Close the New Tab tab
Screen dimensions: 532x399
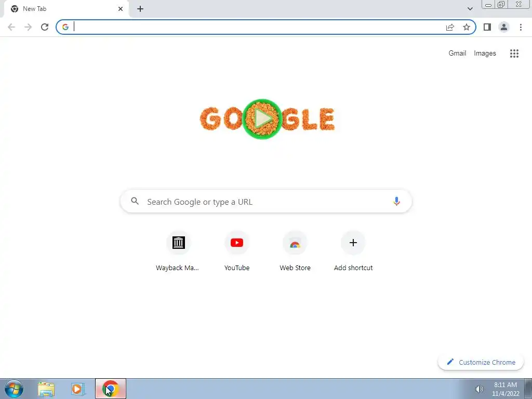click(121, 9)
